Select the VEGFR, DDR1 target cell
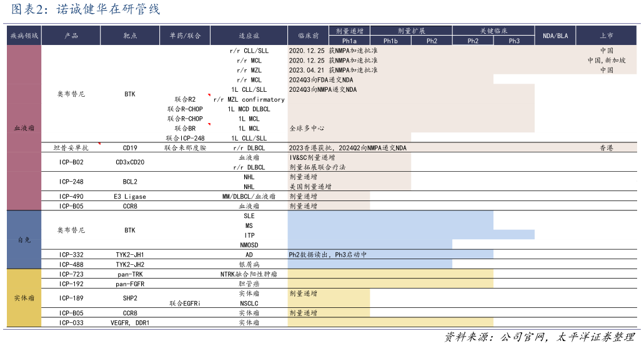The height and width of the screenshot is (346, 644). [x=130, y=323]
